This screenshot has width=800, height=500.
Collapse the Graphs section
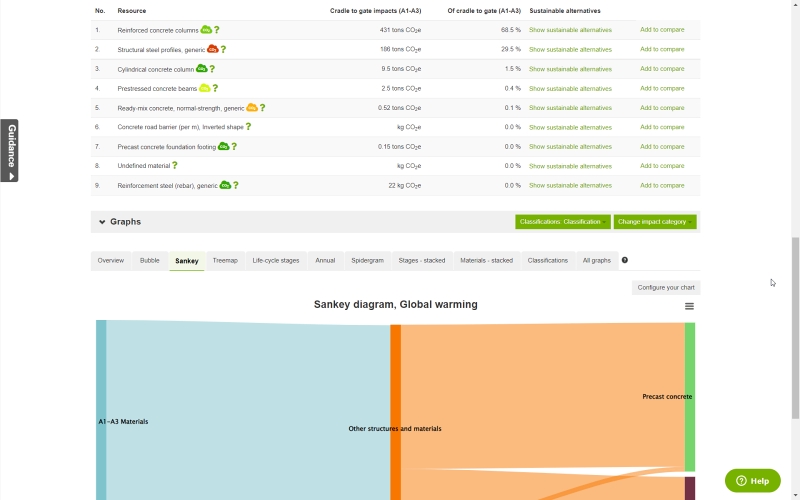102,222
